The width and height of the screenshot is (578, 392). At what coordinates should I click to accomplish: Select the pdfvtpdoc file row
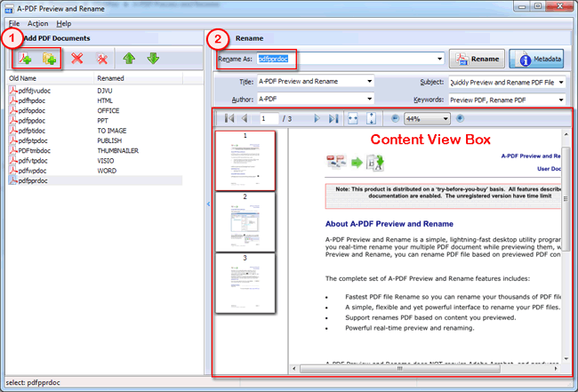point(95,161)
